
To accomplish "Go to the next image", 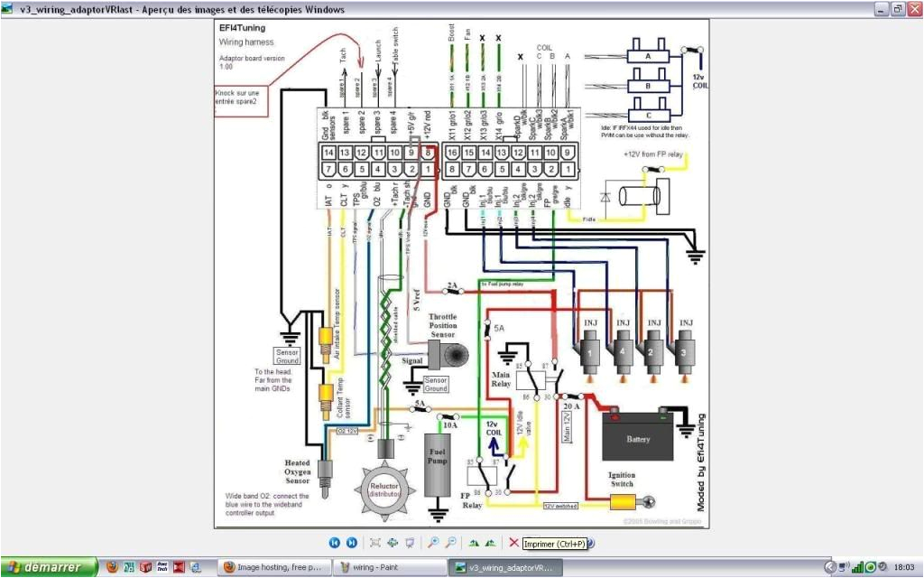I will 352,543.
